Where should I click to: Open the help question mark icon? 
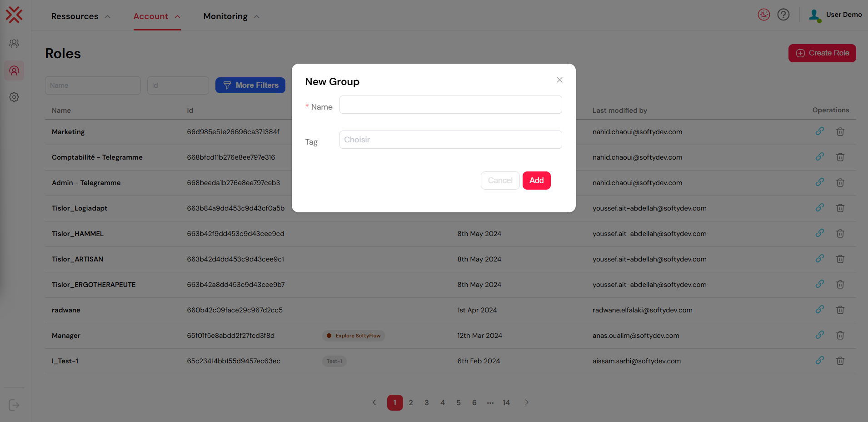783,15
